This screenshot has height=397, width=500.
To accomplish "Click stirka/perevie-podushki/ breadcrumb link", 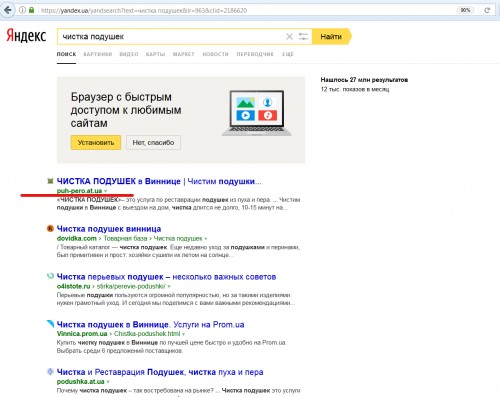I will coord(131,286).
